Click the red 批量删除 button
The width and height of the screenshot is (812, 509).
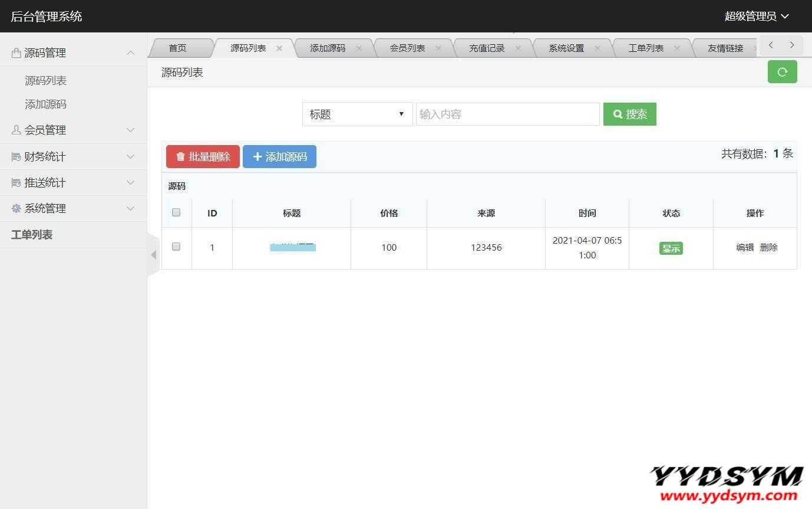tap(203, 157)
